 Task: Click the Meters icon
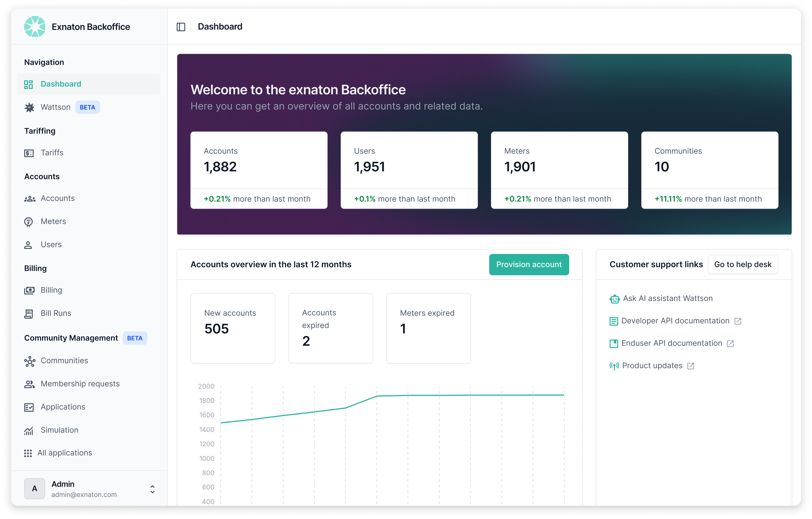pyautogui.click(x=28, y=222)
